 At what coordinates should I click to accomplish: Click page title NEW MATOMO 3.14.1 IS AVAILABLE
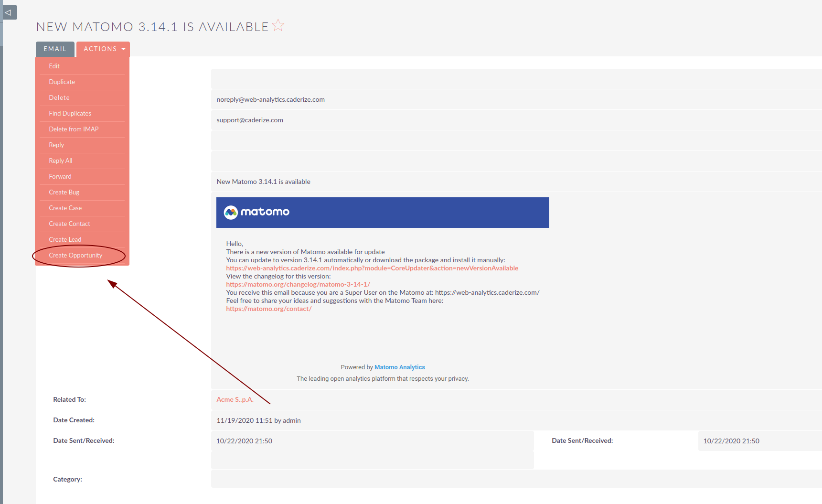pyautogui.click(x=152, y=27)
